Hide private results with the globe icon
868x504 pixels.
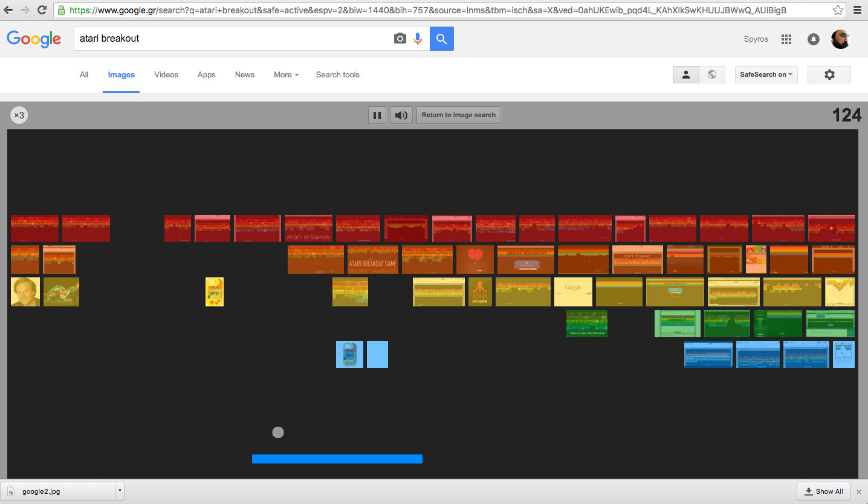point(712,74)
